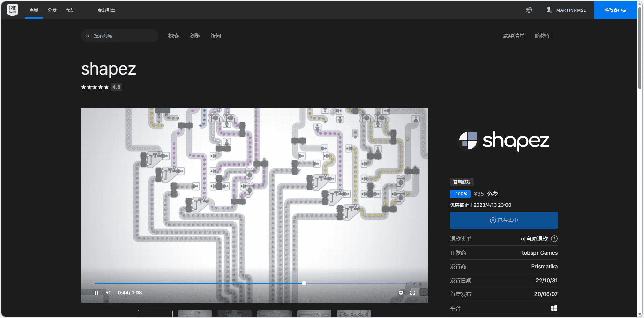Go to 虚幻引擎 Unreal Engine
The image size is (644, 318).
pyautogui.click(x=106, y=10)
